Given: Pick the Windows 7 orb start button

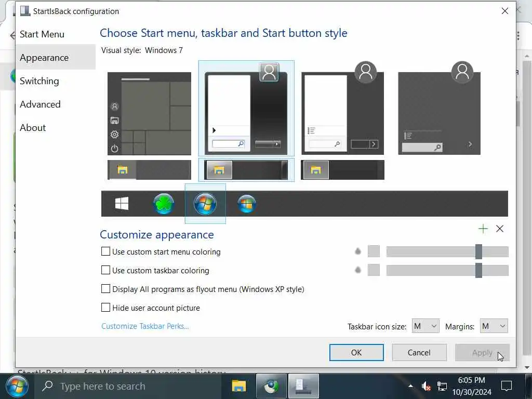Looking at the screenshot, I should 205,204.
